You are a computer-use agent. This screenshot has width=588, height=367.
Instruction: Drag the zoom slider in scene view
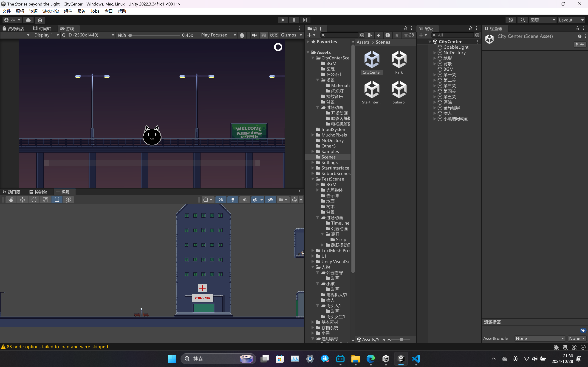130,36
